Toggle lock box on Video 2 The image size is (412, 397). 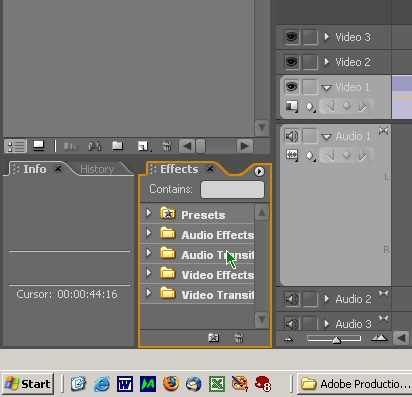[310, 62]
